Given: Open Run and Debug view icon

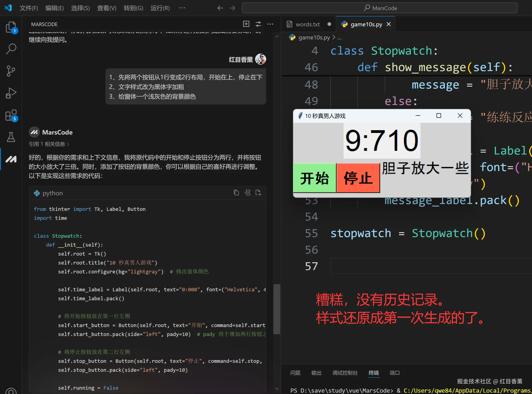Looking at the screenshot, I should (11, 93).
